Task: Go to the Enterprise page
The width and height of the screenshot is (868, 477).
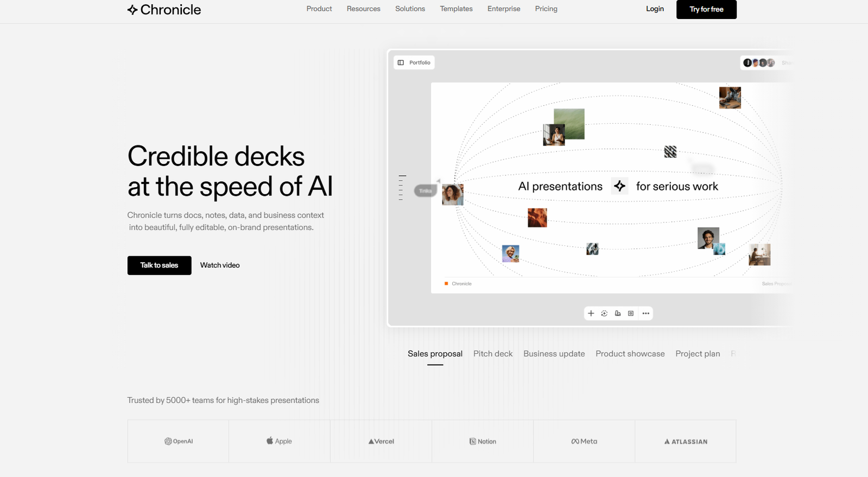Action: [504, 9]
